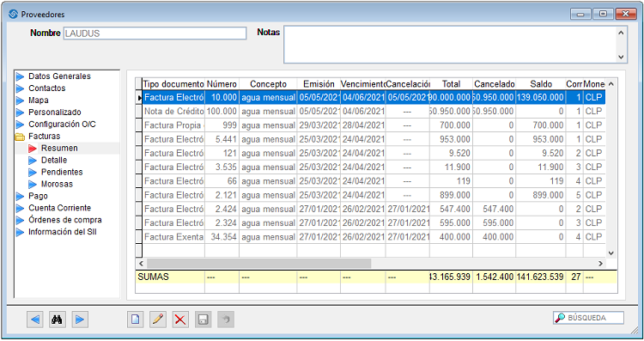Open Órdenes de compra section
Image resolution: width=644 pixels, height=341 pixels.
[x=65, y=220]
